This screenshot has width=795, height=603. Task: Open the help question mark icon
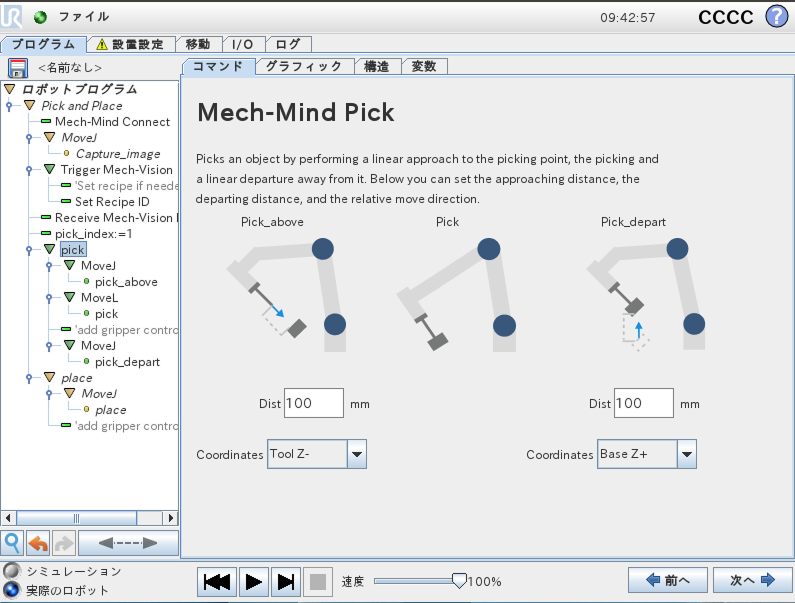point(776,16)
